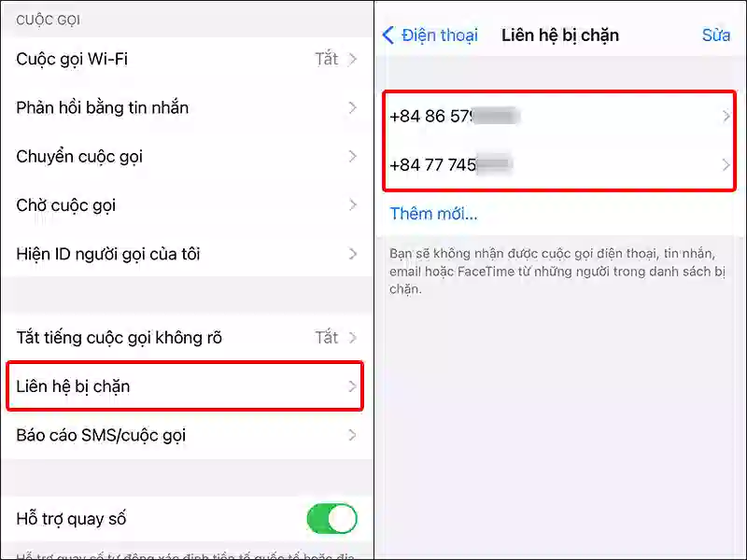Select Báo cáo SMS/cuộc gọi menu entry
Image resolution: width=747 pixels, height=560 pixels.
click(187, 435)
